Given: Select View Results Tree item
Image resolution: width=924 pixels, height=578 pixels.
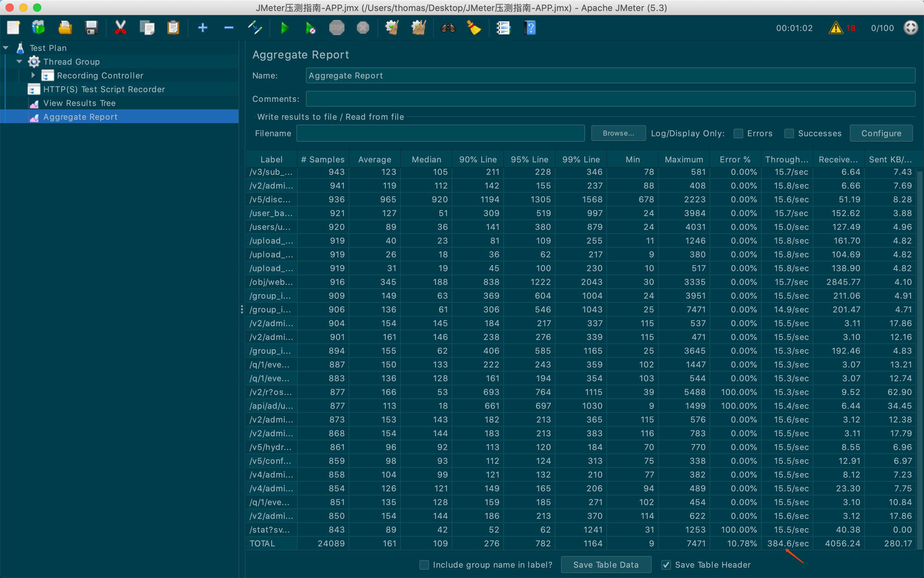Looking at the screenshot, I should tap(79, 103).
